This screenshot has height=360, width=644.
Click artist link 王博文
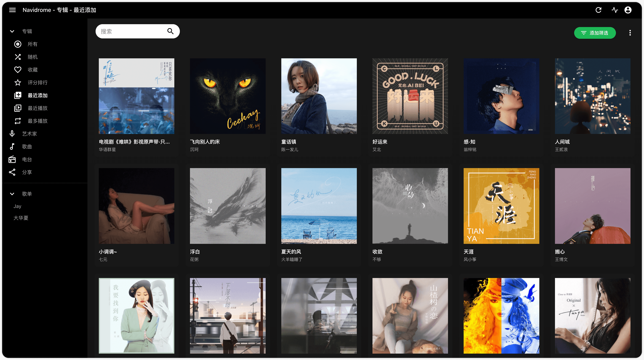tap(561, 260)
